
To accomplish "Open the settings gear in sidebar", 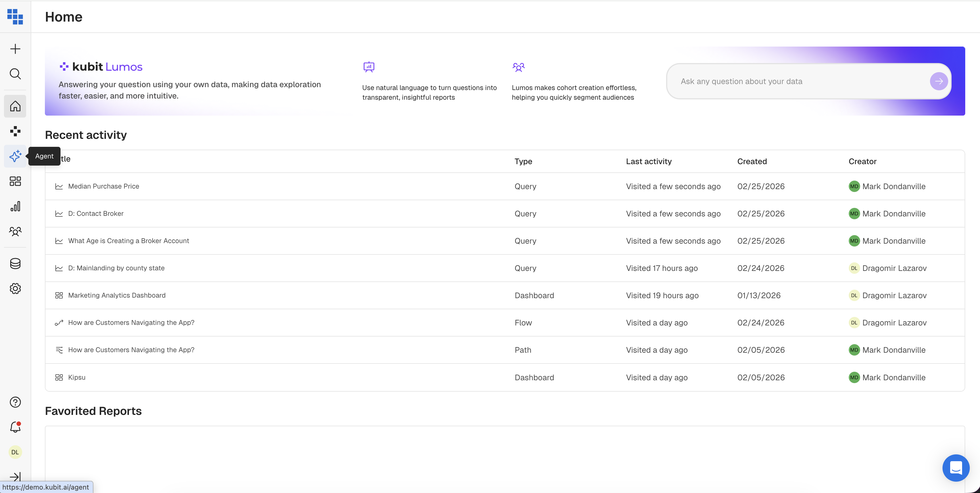I will click(15, 288).
